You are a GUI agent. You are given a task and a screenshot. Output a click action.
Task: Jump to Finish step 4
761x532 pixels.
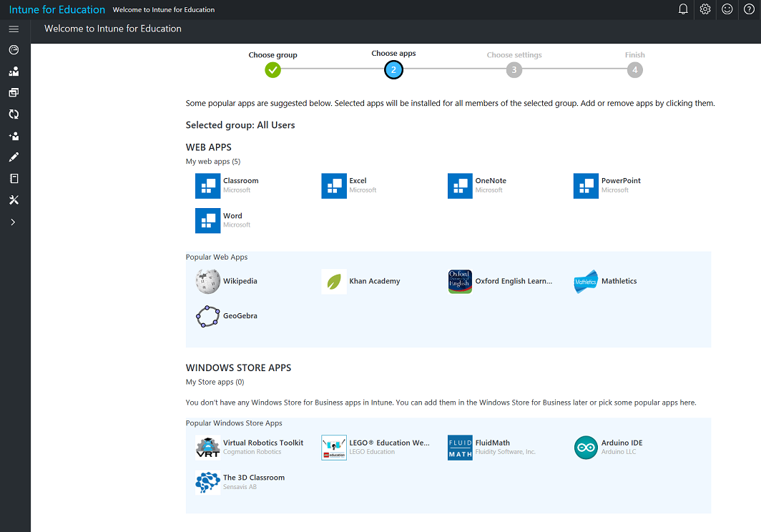pyautogui.click(x=635, y=70)
